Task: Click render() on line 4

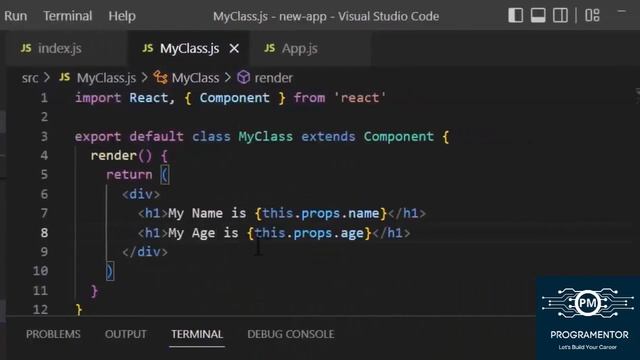Action: [x=121, y=156]
